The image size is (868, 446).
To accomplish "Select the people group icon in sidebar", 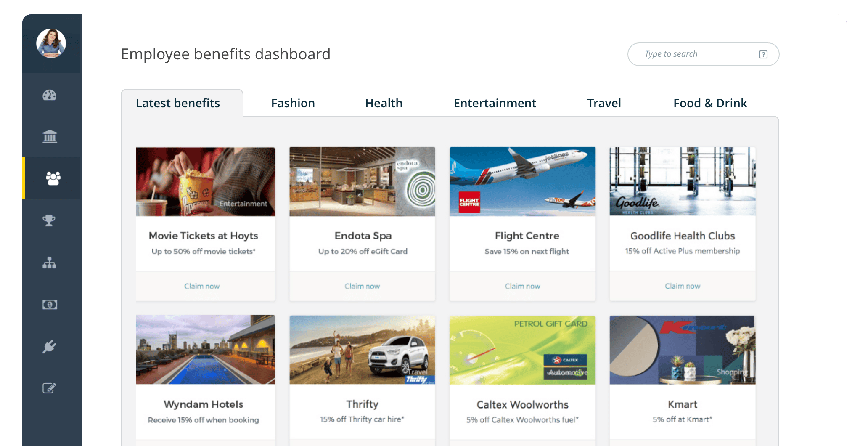I will pos(53,178).
